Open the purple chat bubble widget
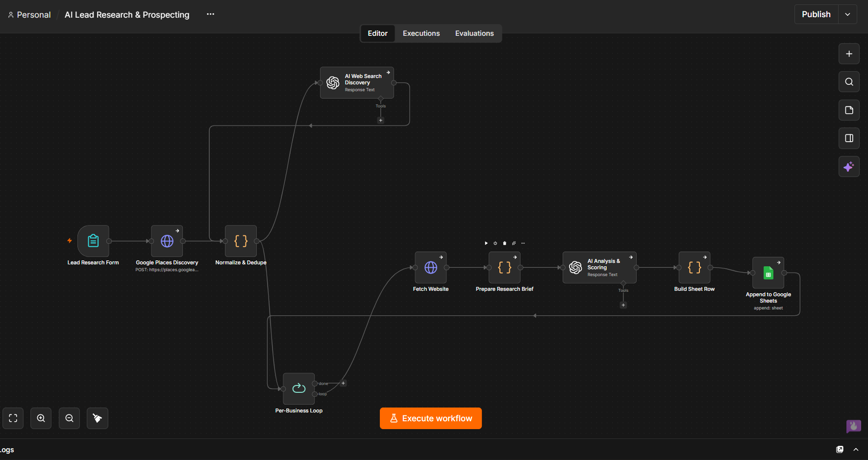 [853, 426]
